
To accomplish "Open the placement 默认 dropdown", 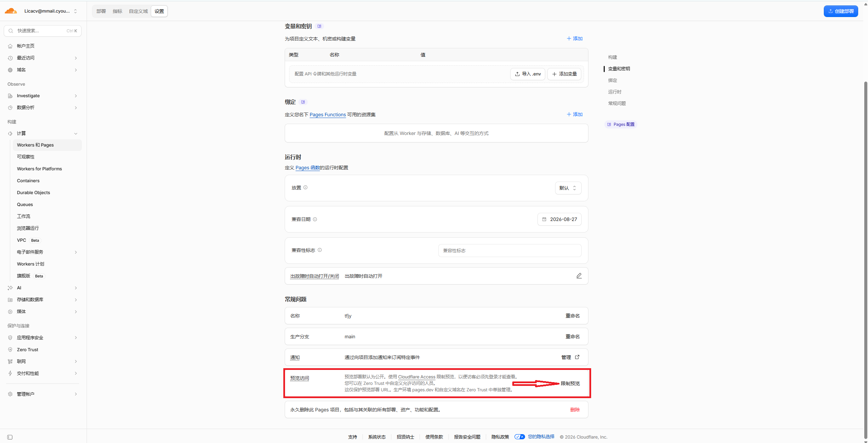I will (x=568, y=188).
